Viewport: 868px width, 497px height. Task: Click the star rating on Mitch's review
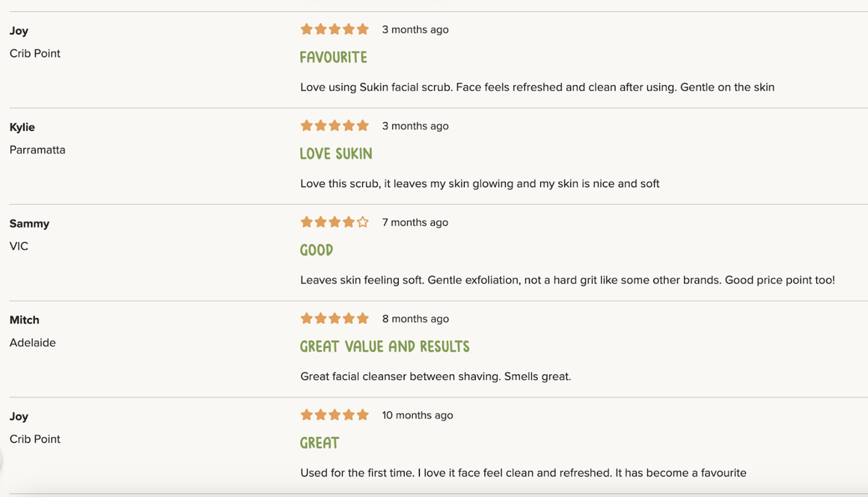334,319
